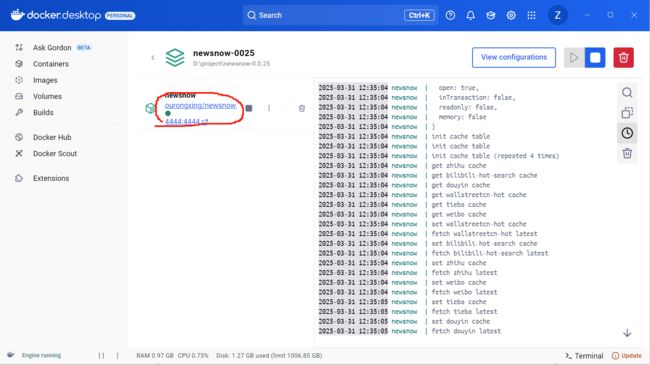Click Engine running status
The image size is (650, 365).
click(41, 355)
